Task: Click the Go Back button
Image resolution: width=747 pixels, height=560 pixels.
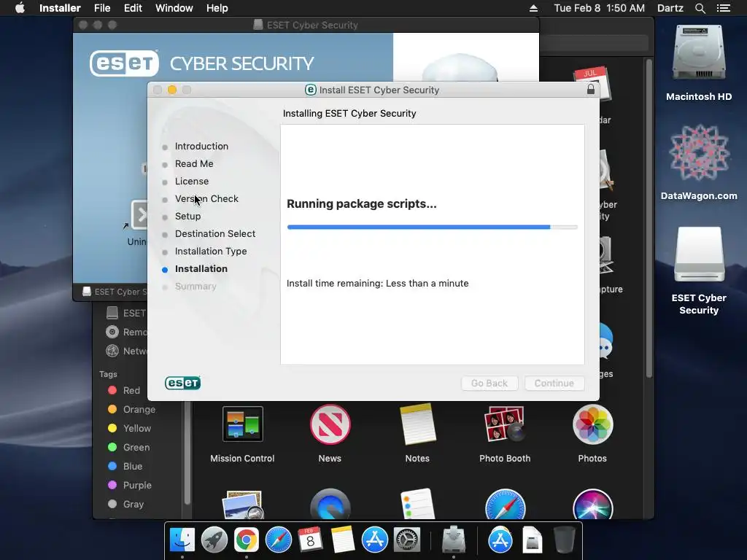Action: click(489, 384)
